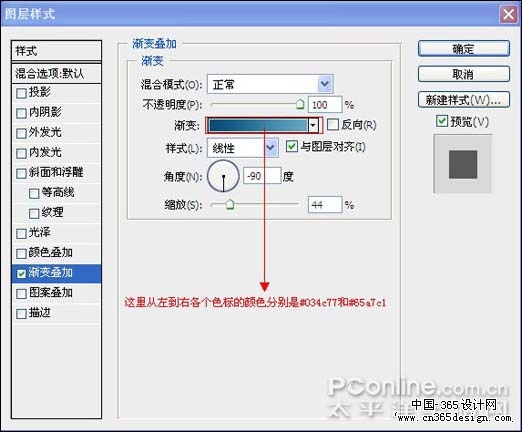Enable the 投影 drop shadow checkbox
The height and width of the screenshot is (432, 522).
click(21, 93)
